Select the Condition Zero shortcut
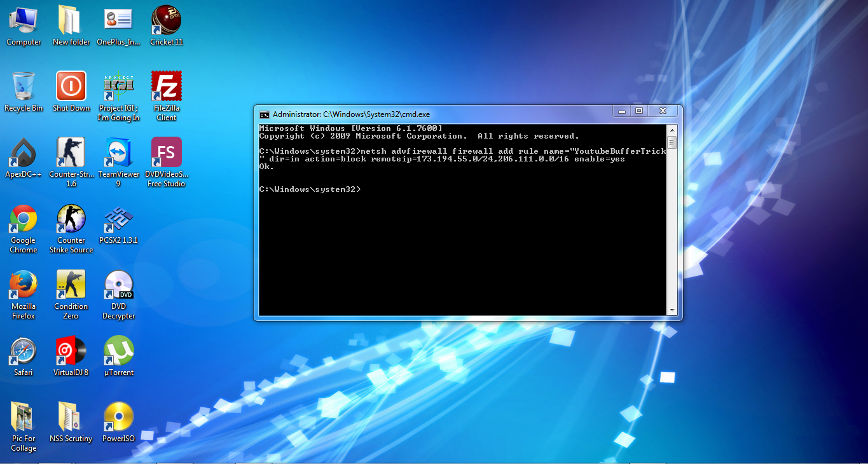The width and height of the screenshot is (868, 464). 71,295
